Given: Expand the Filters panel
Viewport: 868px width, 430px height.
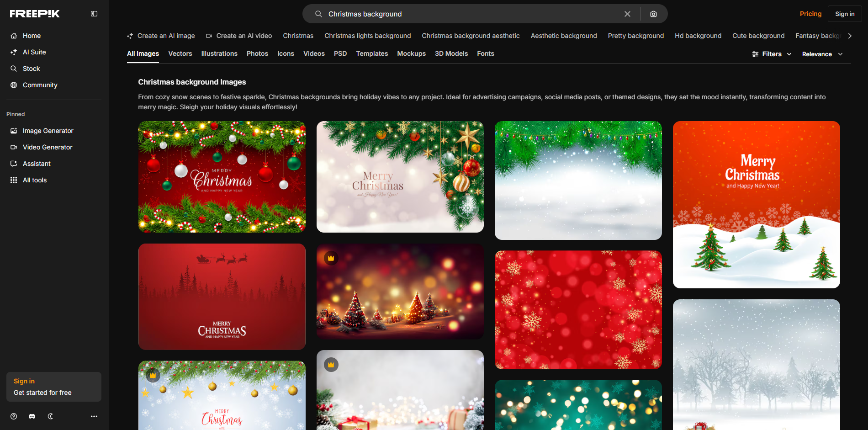Looking at the screenshot, I should pos(772,54).
